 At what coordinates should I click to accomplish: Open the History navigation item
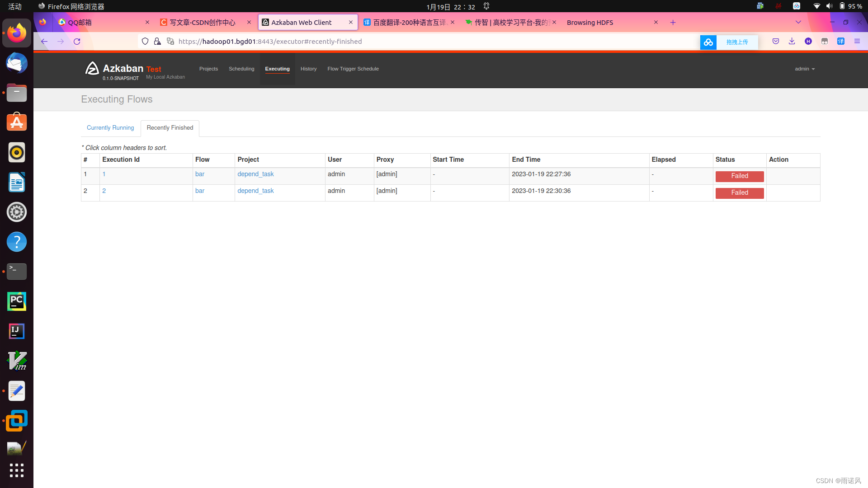[x=308, y=69]
